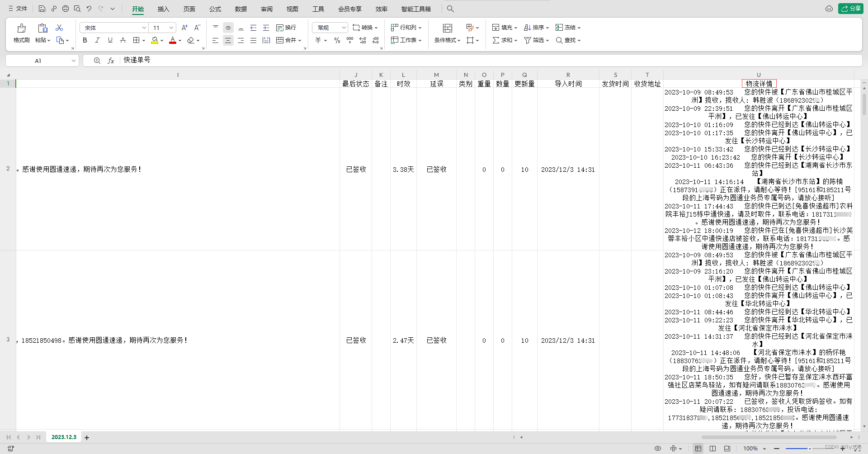The width and height of the screenshot is (868, 454).
Task: Click the Undo arrow icon
Action: 89,9
